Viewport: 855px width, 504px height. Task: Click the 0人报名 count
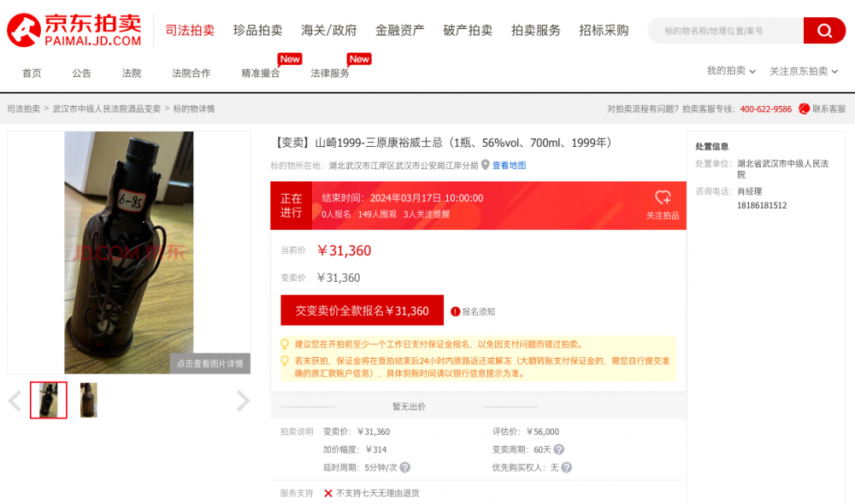336,214
